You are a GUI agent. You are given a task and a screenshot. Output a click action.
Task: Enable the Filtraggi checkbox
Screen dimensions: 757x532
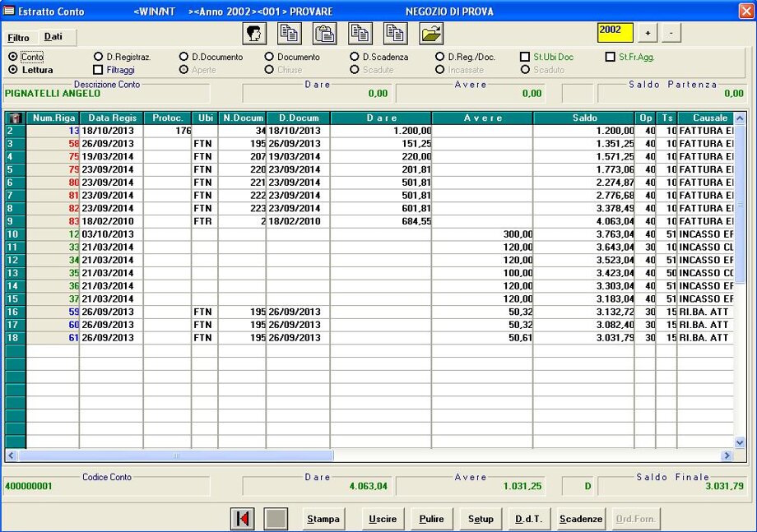pyautogui.click(x=99, y=71)
